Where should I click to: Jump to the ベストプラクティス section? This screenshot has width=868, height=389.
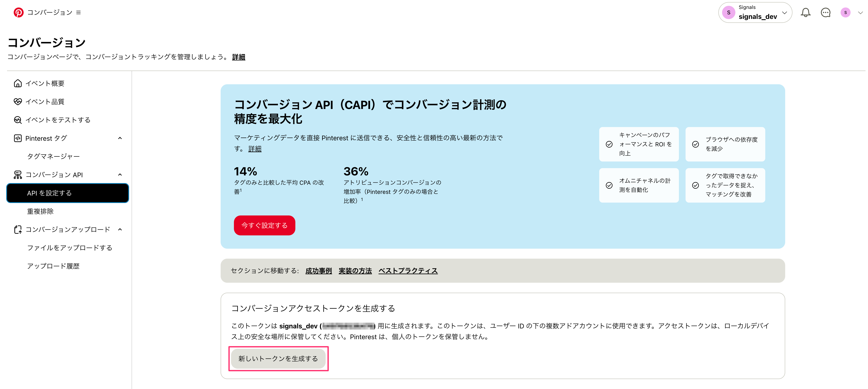click(x=408, y=271)
